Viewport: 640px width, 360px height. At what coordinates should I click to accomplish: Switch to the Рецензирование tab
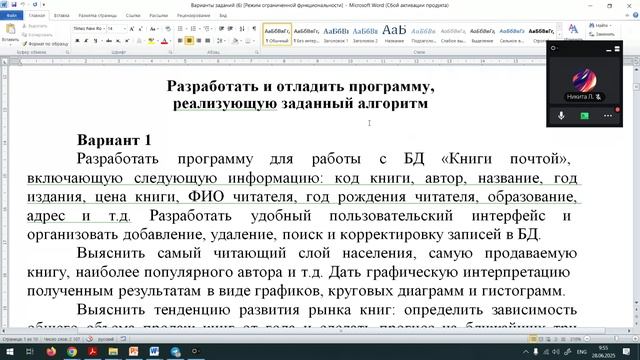(x=193, y=16)
